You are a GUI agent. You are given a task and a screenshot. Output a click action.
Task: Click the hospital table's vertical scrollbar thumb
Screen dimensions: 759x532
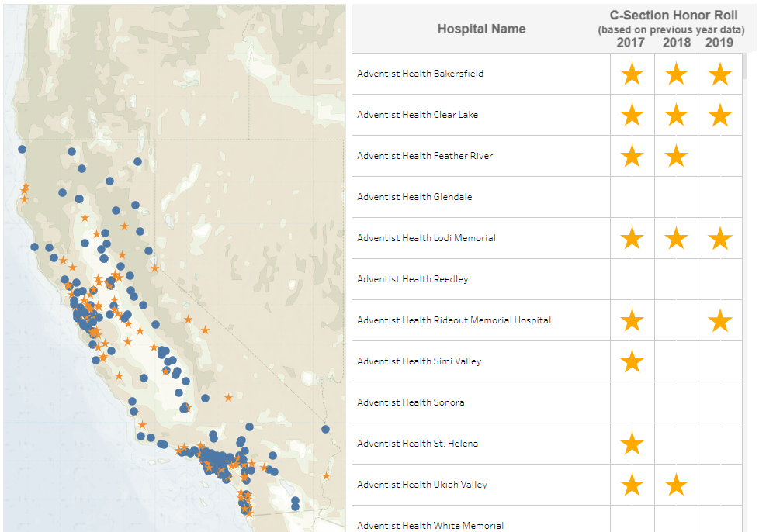pyautogui.click(x=746, y=66)
